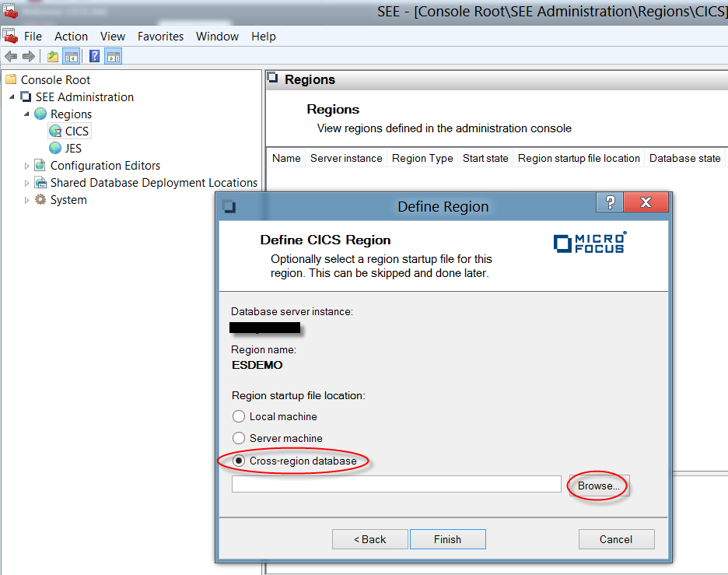Open the View menu

pyautogui.click(x=113, y=37)
